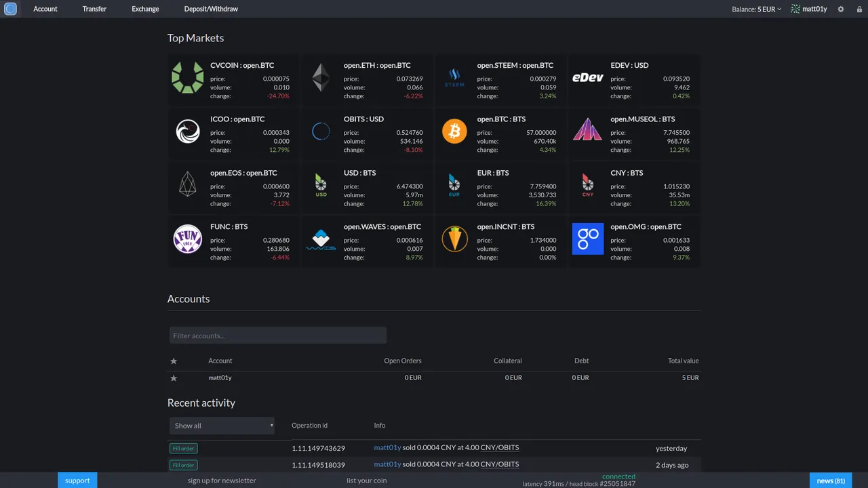Expand the Balance 5 EUR dropdown
The width and height of the screenshot is (868, 488).
[757, 9]
